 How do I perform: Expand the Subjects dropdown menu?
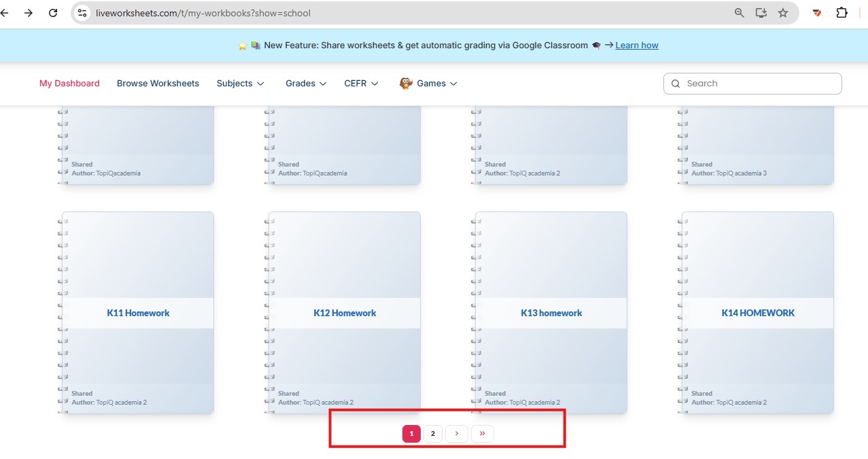240,83
